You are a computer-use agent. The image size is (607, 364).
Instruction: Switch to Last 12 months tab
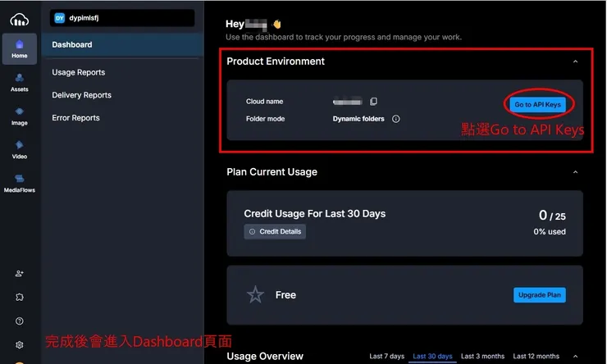click(x=536, y=357)
